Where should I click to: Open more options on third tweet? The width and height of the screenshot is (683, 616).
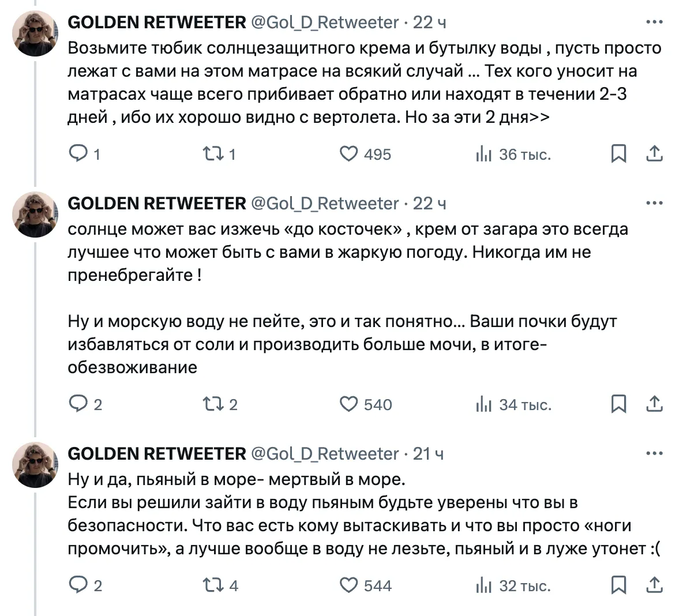[654, 453]
